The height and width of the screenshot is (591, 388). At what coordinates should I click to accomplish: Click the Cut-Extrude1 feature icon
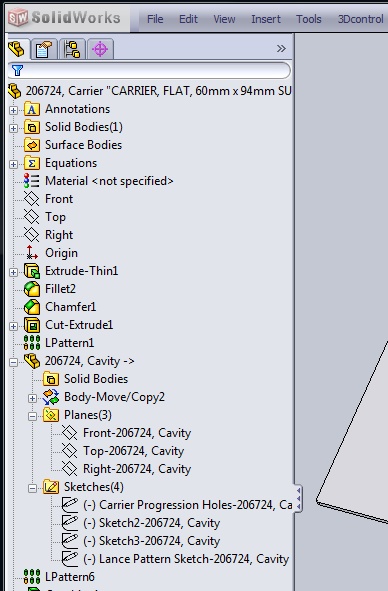[32, 325]
